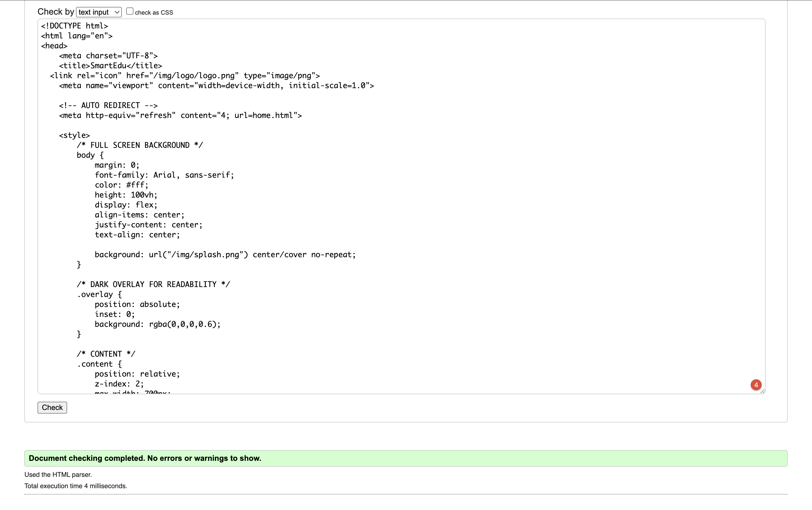The height and width of the screenshot is (510, 812).
Task: Click the textarea resize handle corner
Action: point(763,391)
